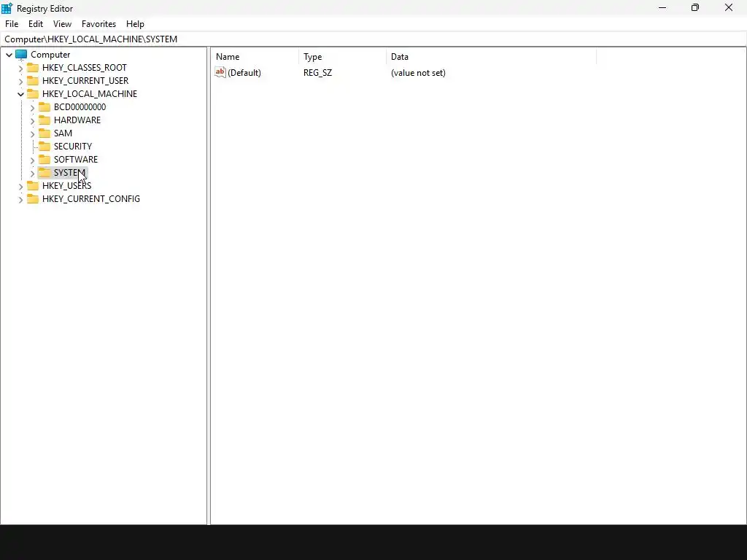The width and height of the screenshot is (747, 560).
Task: Select the HKEY_CLASSES_ROOT key label
Action: click(85, 68)
